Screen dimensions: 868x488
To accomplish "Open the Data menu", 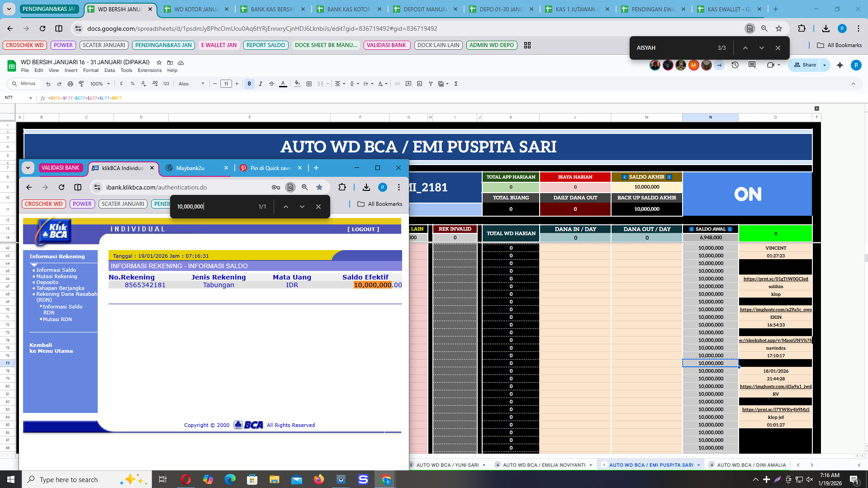I will click(109, 71).
